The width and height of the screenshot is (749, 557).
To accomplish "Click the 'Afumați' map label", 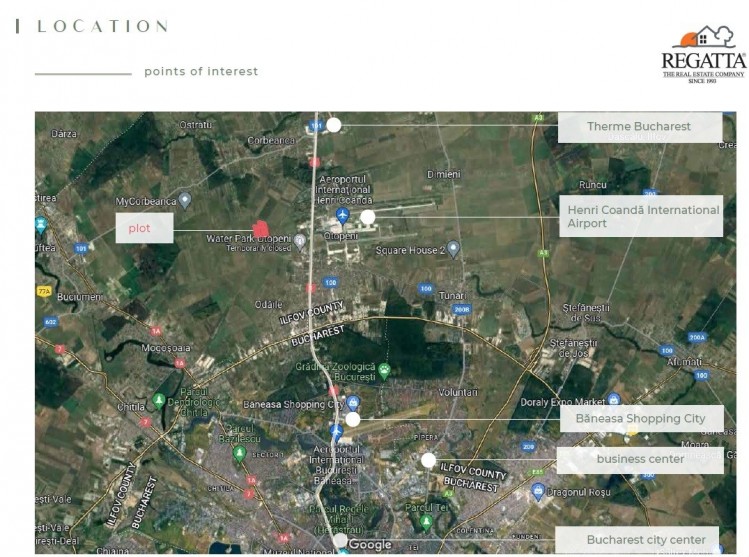I will pyautogui.click(x=685, y=362).
